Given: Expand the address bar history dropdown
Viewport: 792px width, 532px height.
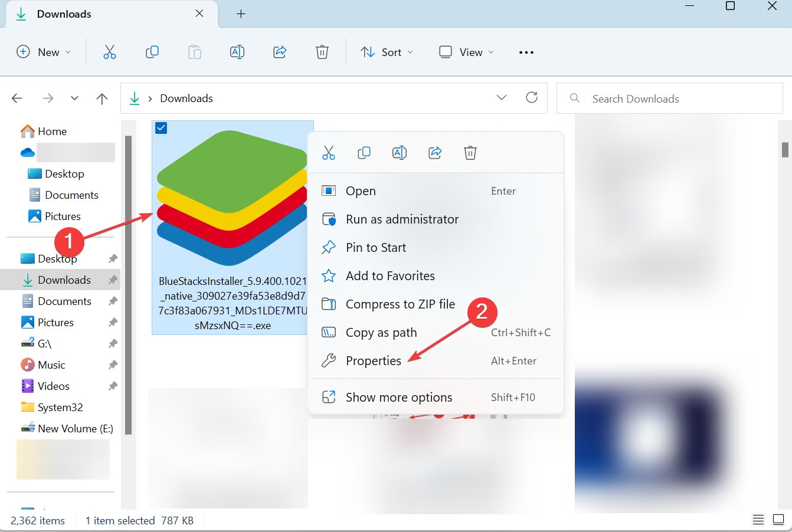Looking at the screenshot, I should (502, 97).
